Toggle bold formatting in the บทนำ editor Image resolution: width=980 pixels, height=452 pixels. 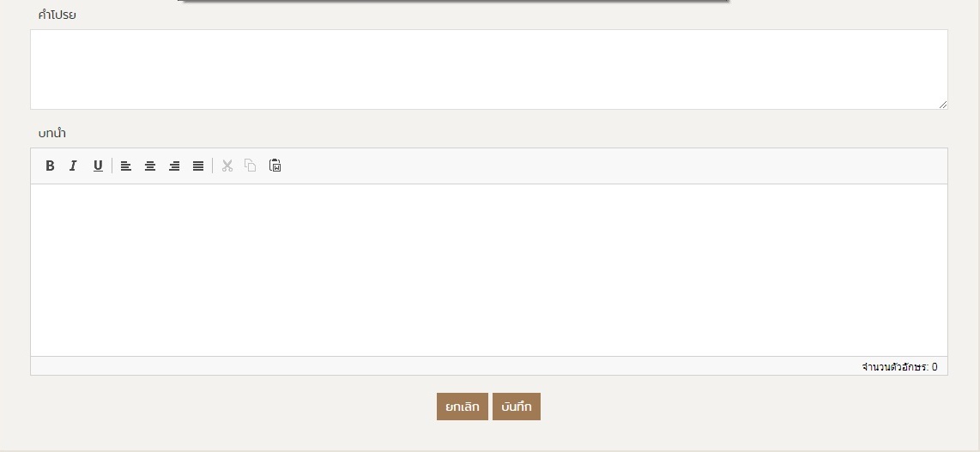(50, 166)
